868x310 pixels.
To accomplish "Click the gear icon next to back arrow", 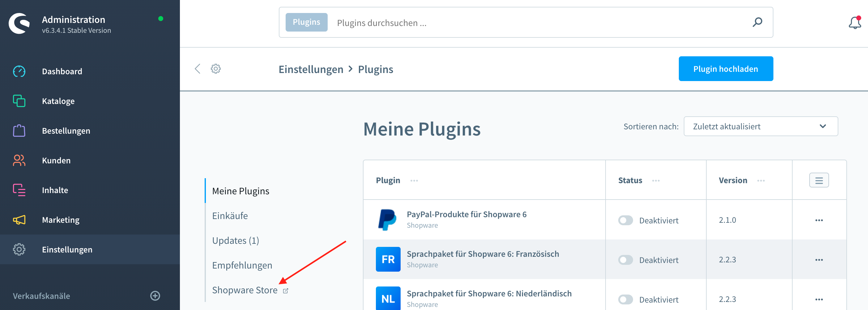I will tap(216, 69).
